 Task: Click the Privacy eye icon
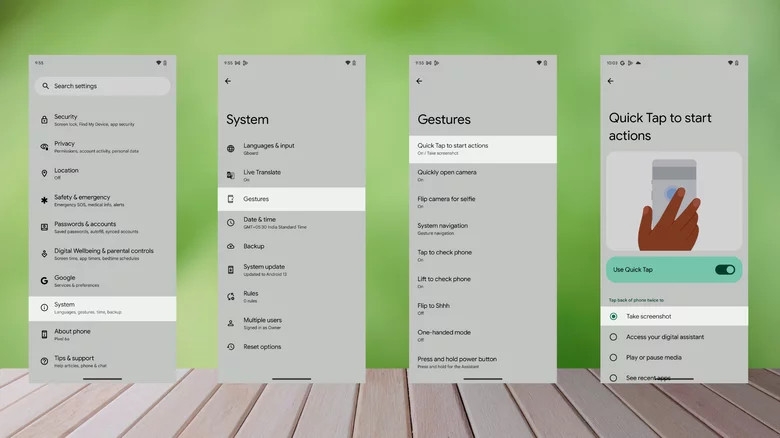(x=44, y=147)
